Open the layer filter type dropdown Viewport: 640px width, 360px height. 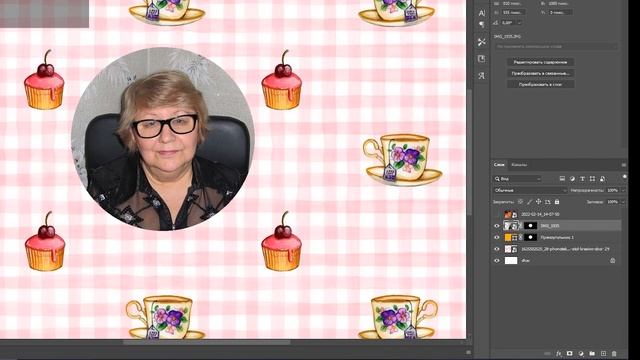coord(517,179)
